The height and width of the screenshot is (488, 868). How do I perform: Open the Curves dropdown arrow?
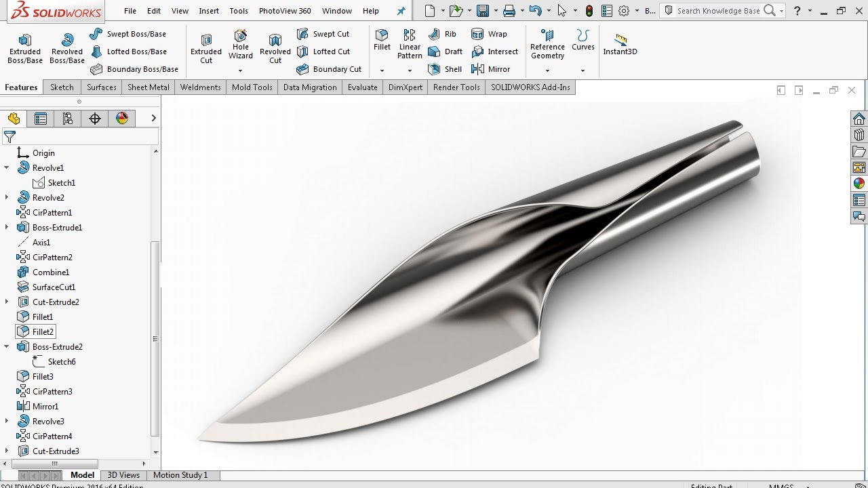coord(583,70)
